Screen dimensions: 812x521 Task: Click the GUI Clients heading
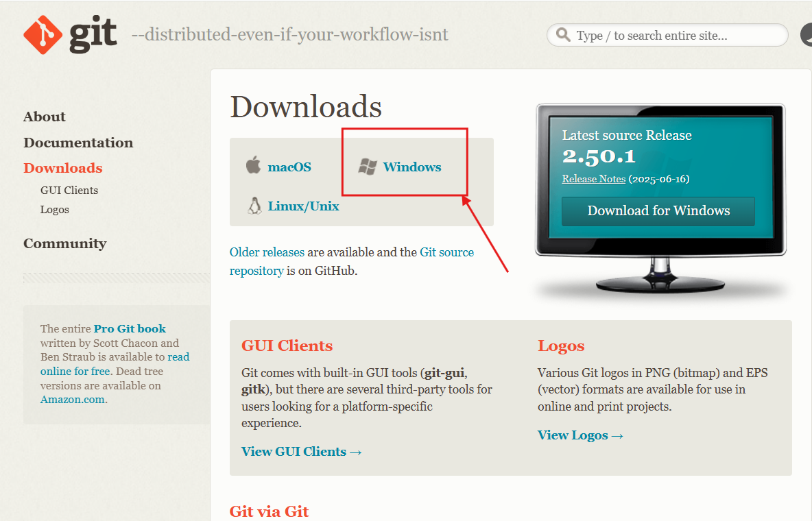point(287,346)
